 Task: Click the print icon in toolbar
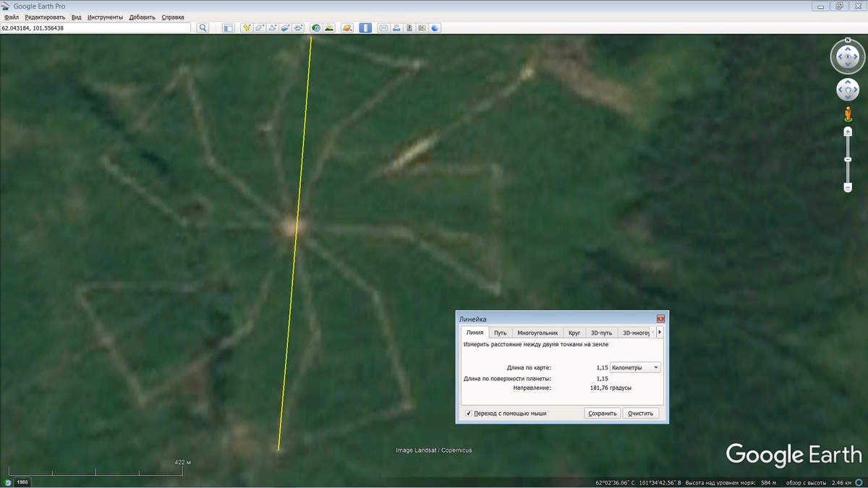(397, 28)
